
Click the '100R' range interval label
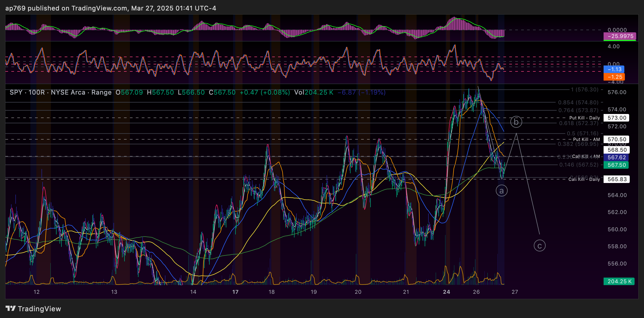coord(36,92)
